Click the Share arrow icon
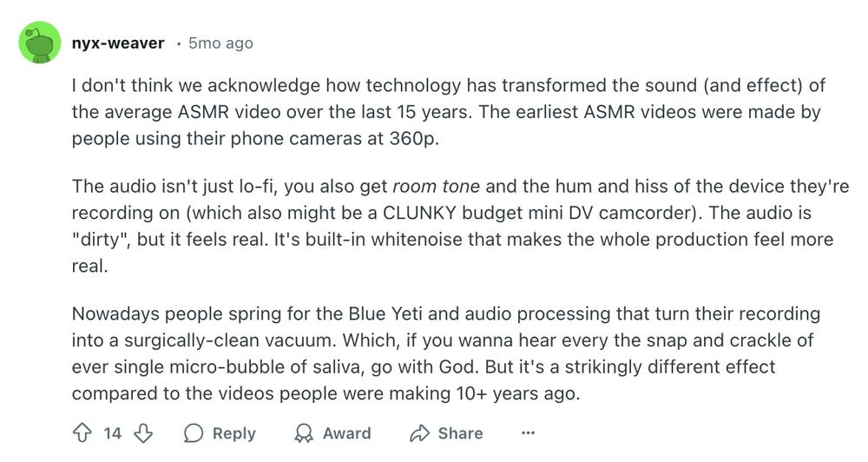This screenshot has width=868, height=462. 419,433
